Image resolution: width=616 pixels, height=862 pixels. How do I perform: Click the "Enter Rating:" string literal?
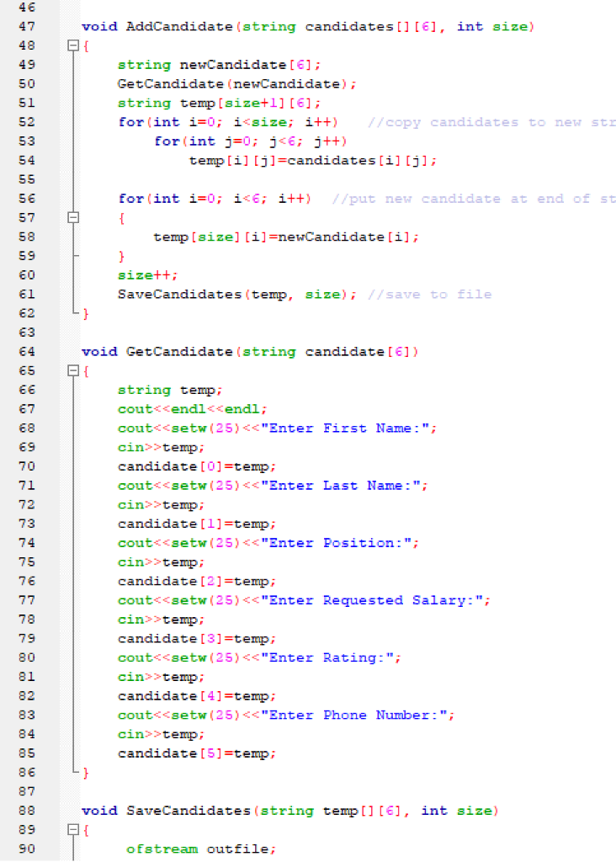pos(327,657)
